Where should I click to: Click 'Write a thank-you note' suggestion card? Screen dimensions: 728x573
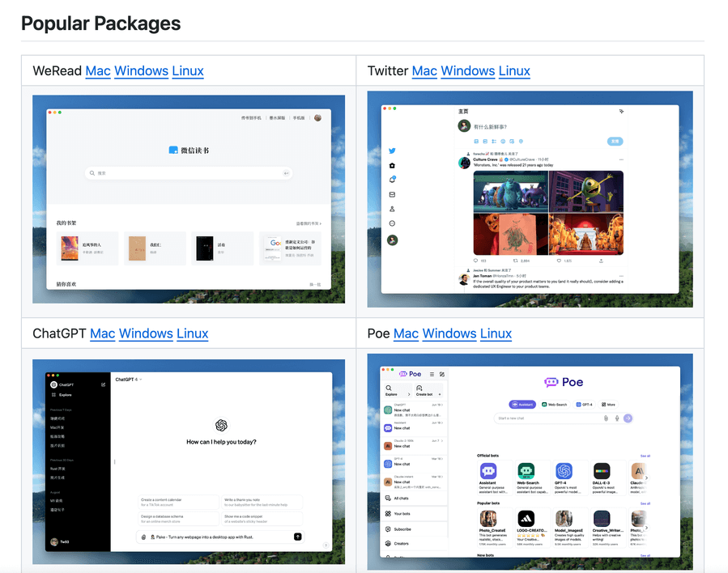(262, 502)
